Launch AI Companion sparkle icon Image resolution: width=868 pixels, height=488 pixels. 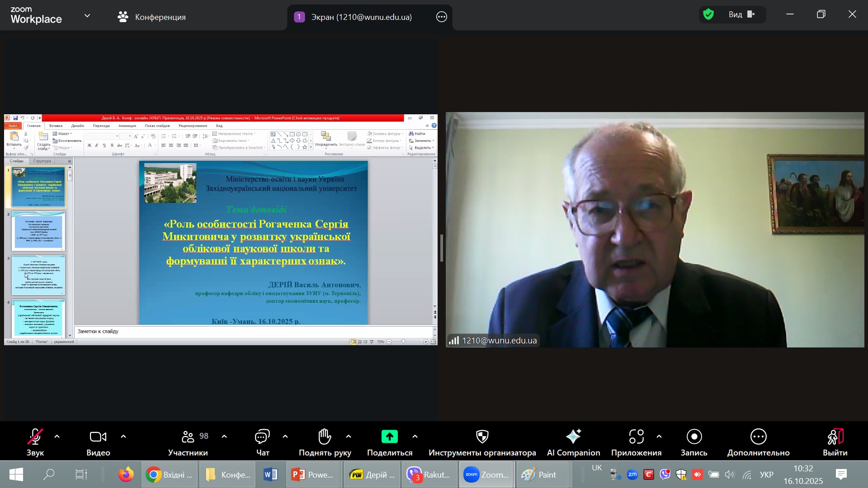573,437
